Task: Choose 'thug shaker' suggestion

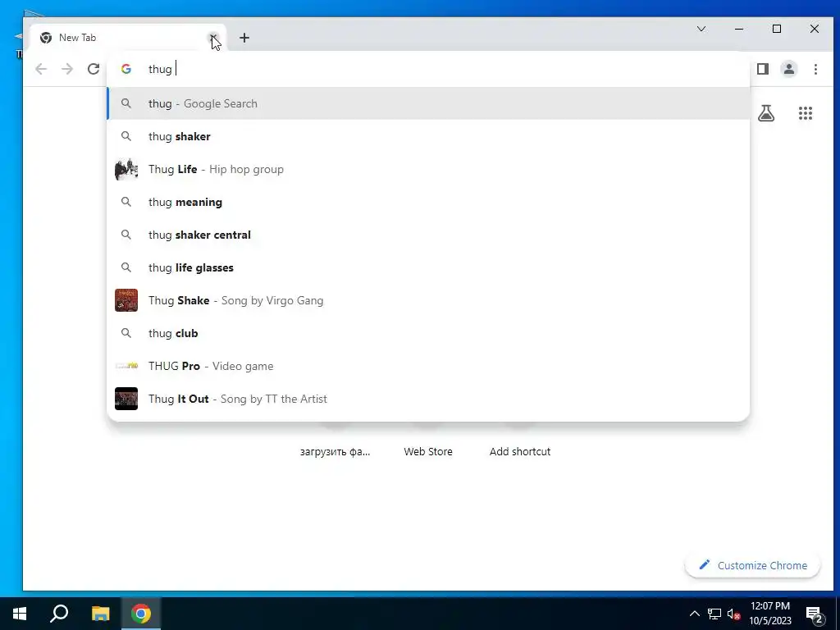Action: point(428,137)
